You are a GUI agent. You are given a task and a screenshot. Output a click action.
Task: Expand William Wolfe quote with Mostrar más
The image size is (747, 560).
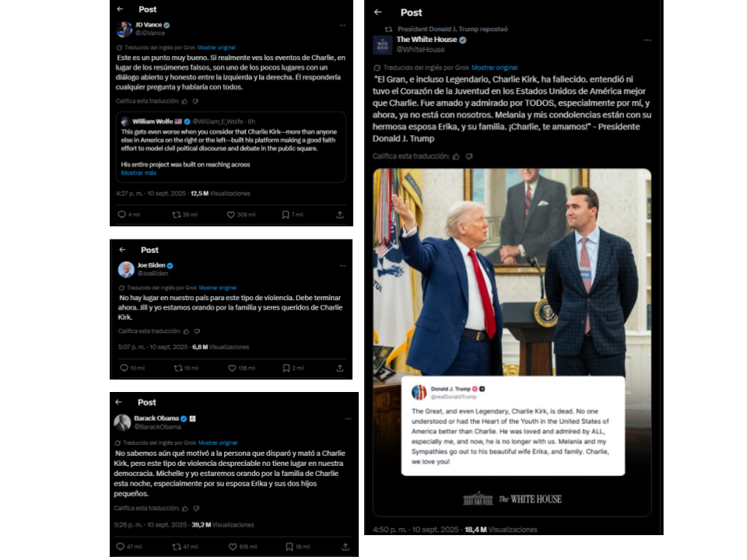(139, 173)
